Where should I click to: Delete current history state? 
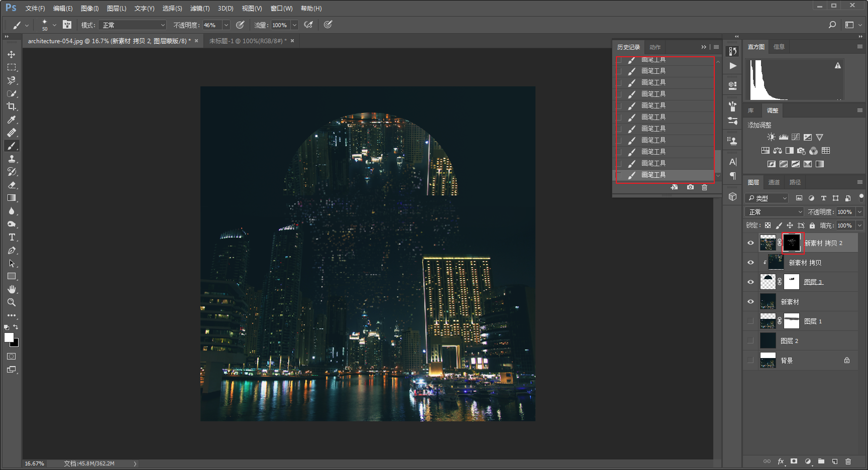pyautogui.click(x=705, y=187)
